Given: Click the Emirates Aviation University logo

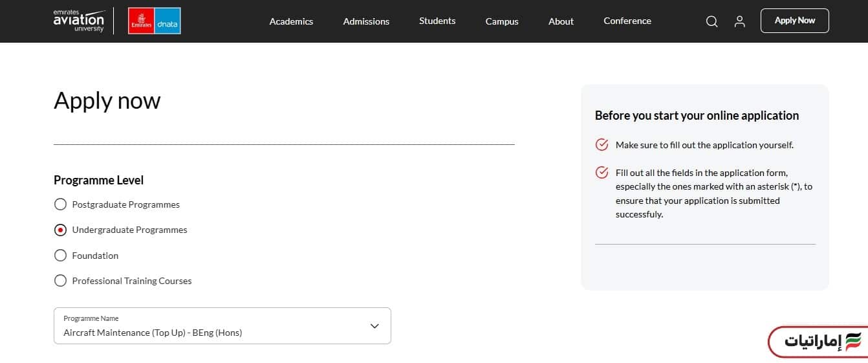Looking at the screenshot, I should (x=78, y=21).
